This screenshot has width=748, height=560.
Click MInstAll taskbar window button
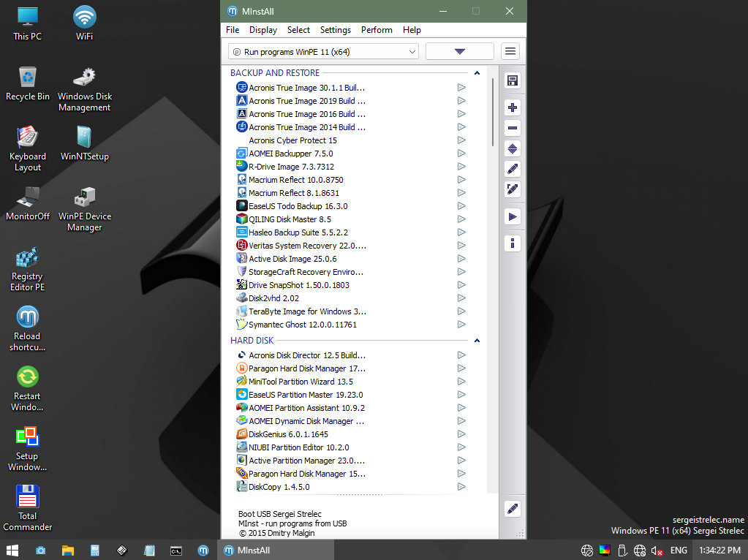(x=276, y=550)
